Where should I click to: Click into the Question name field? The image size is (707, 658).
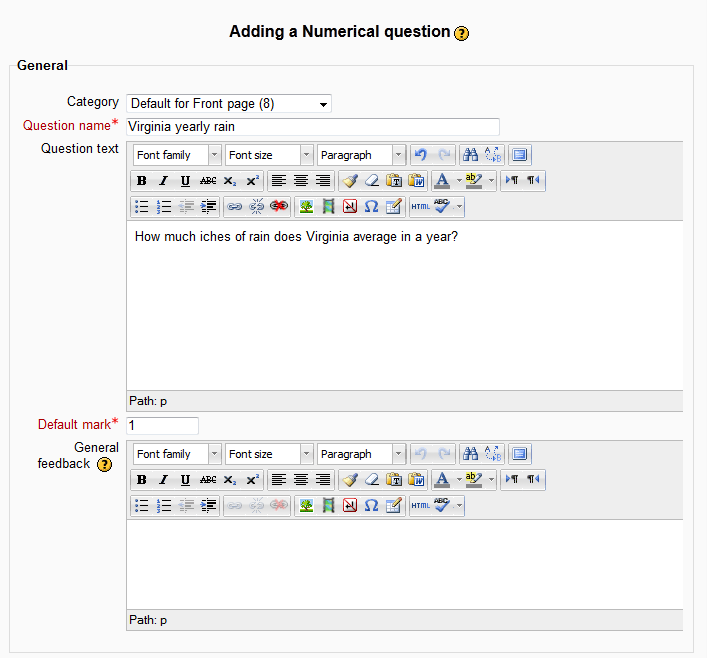pos(313,127)
